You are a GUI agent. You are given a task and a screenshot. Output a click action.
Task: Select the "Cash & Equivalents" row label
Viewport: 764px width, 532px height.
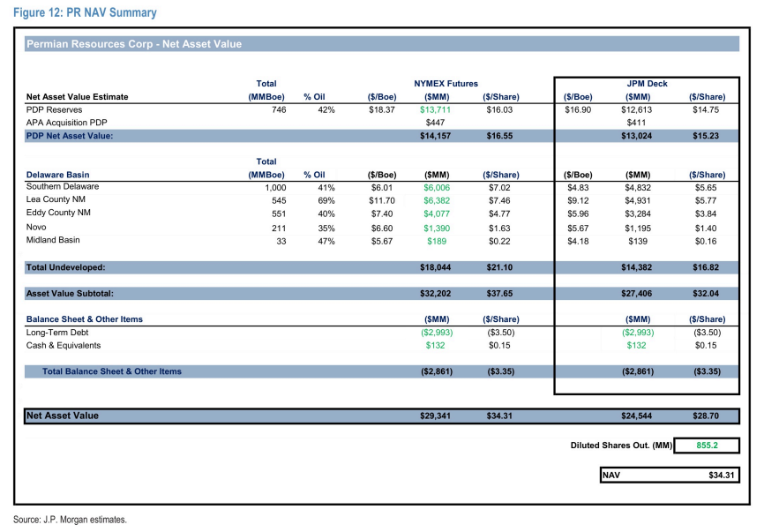point(64,346)
